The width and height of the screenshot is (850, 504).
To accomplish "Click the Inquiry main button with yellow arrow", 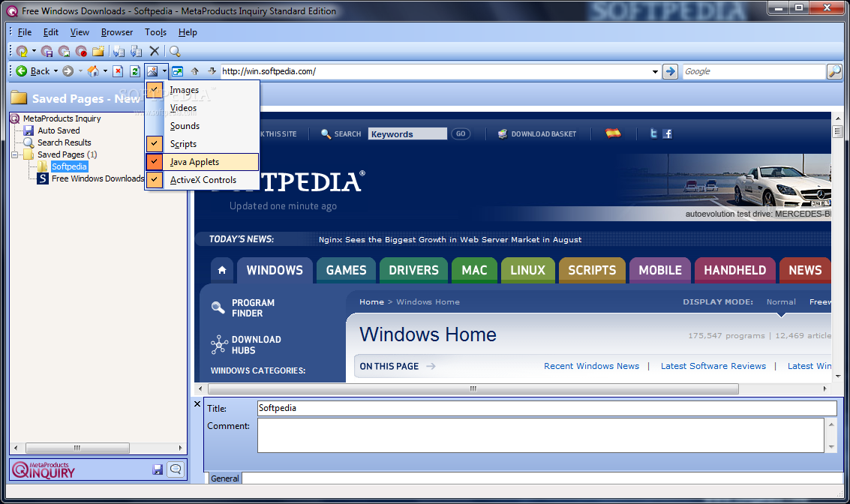I will 22,52.
